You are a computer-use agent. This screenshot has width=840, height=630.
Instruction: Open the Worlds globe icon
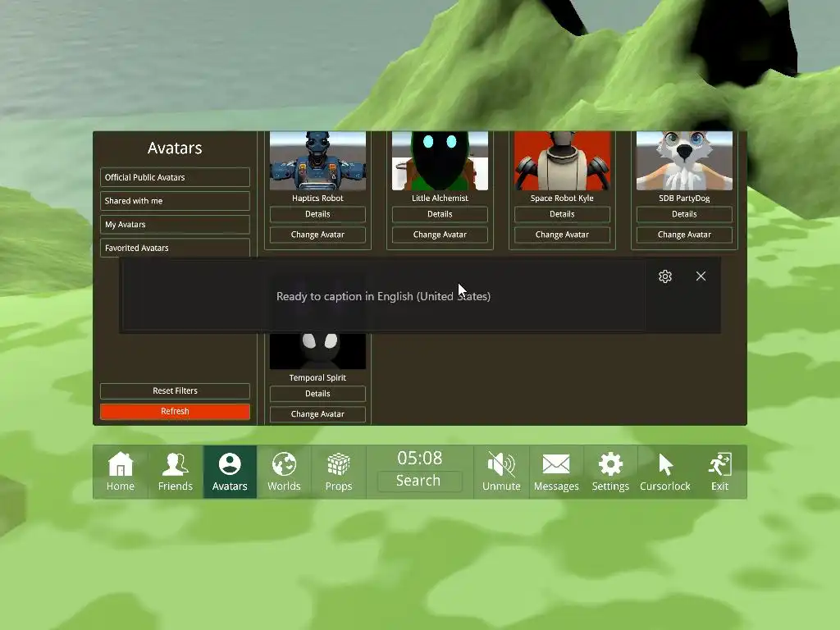pos(284,472)
